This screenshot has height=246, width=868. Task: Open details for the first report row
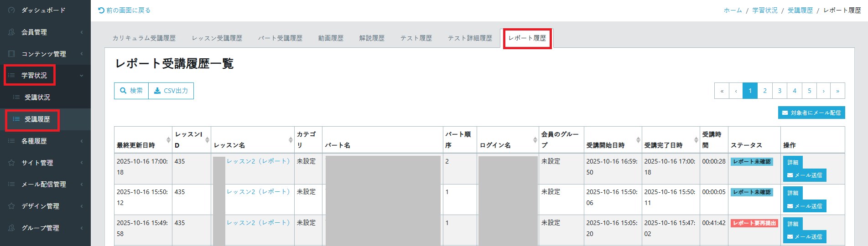793,162
